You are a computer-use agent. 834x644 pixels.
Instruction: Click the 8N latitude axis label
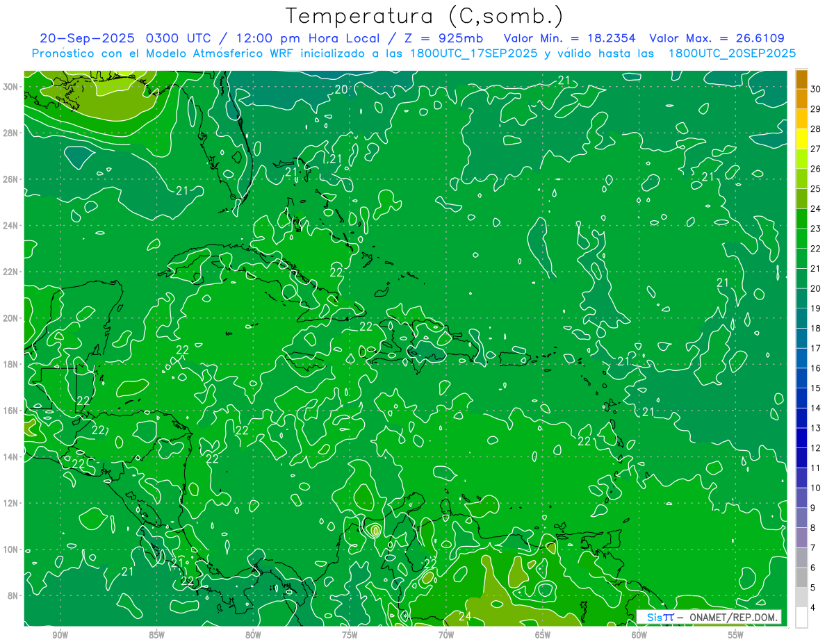pos(13,595)
